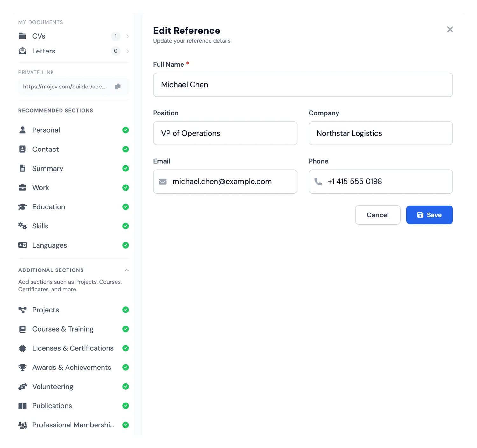The image size is (477, 448).
Task: Collapse the Additional Sections list
Action: coord(127,270)
